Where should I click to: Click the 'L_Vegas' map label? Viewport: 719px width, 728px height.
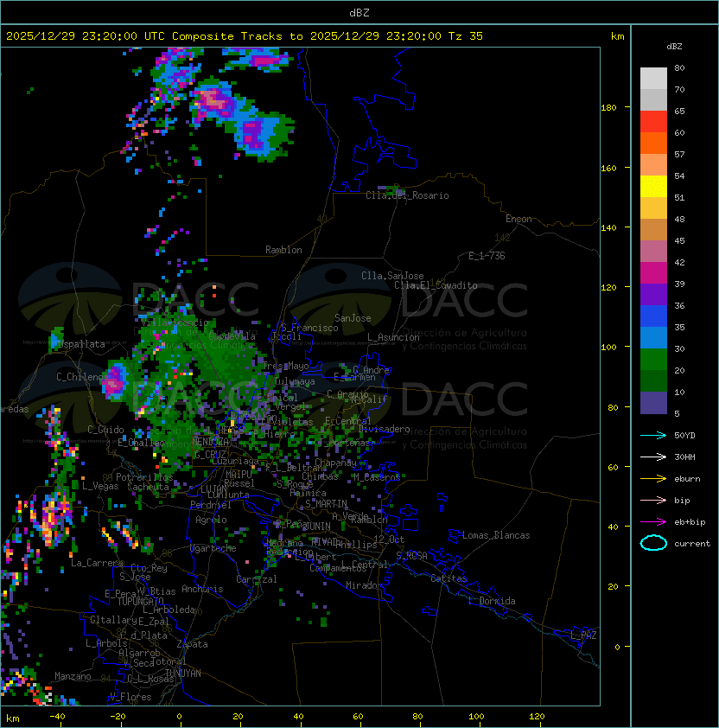click(100, 486)
